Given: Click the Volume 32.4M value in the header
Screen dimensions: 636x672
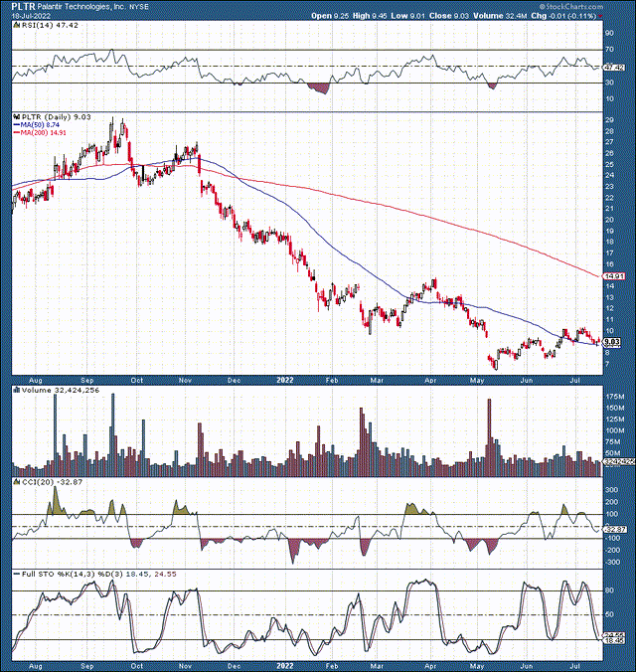Looking at the screenshot, I should click(500, 16).
